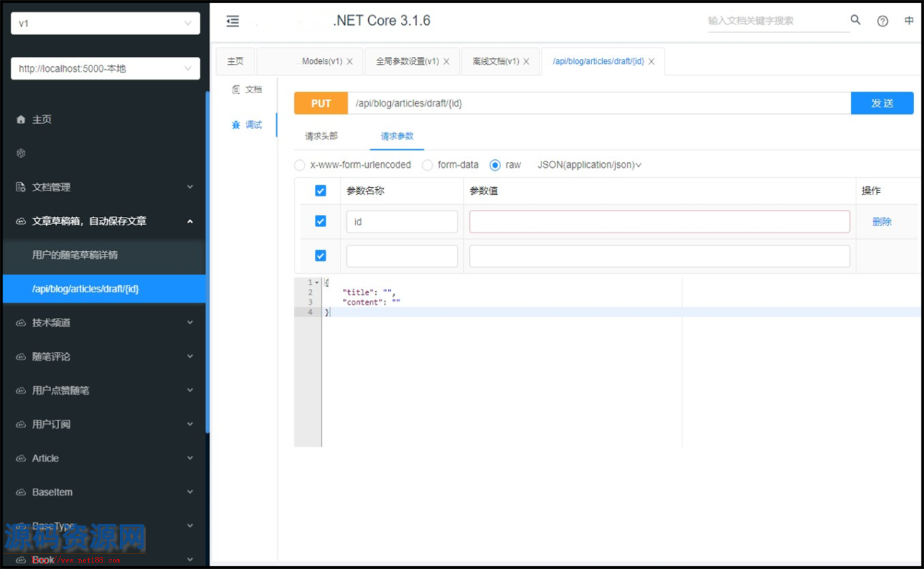
Task: Click the request URL input field
Action: (599, 103)
